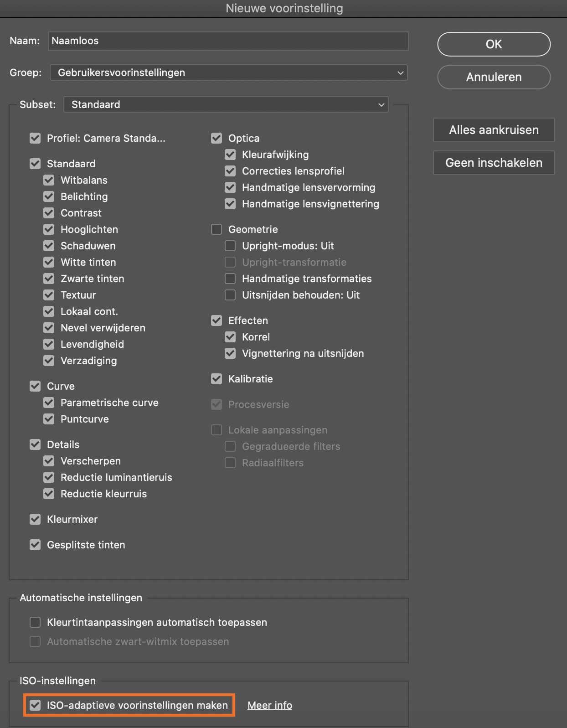Toggle Kleurtintaanpassingen automatisch toepassen
567x728 pixels.
click(35, 622)
